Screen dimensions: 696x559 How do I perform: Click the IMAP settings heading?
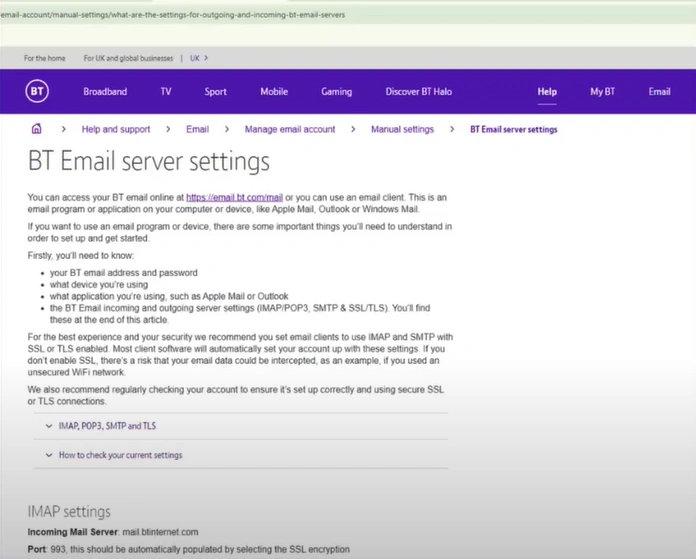(69, 511)
